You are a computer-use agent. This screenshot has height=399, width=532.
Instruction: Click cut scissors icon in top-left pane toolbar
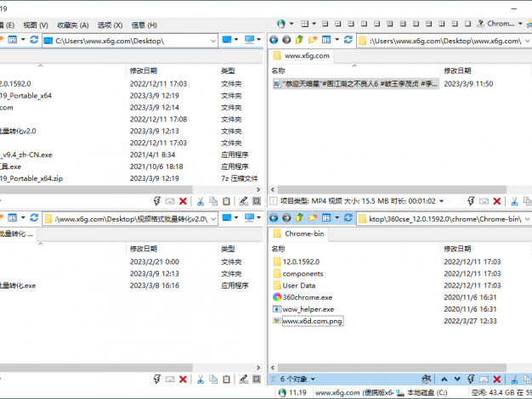(201, 201)
